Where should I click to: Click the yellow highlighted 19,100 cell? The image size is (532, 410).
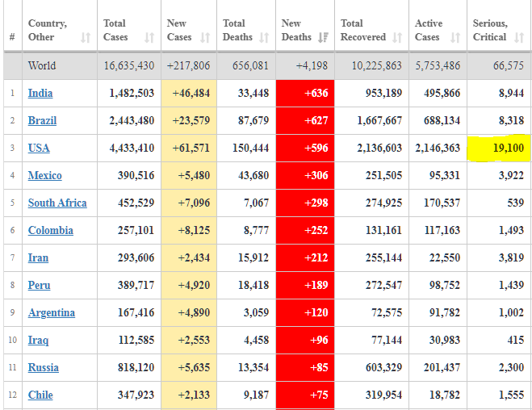[499, 149]
